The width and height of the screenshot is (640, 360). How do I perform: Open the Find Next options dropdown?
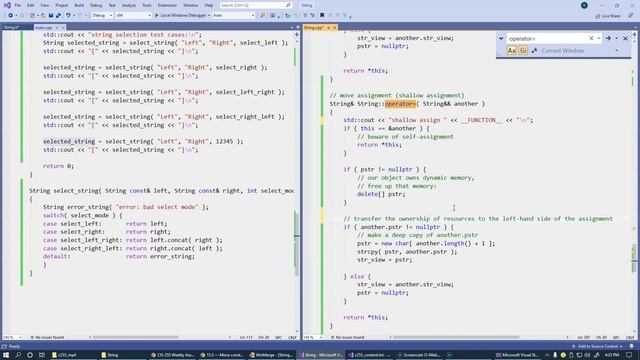(616, 38)
